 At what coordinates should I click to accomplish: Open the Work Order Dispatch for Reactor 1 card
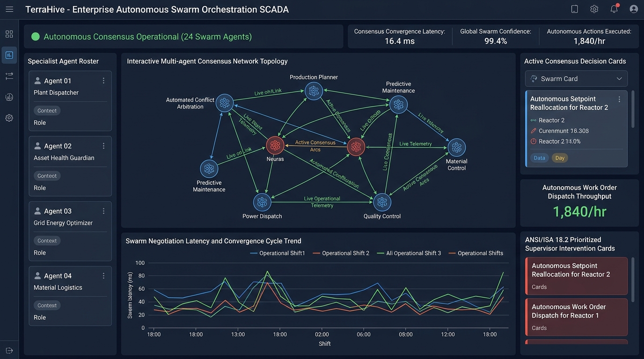tap(576, 317)
